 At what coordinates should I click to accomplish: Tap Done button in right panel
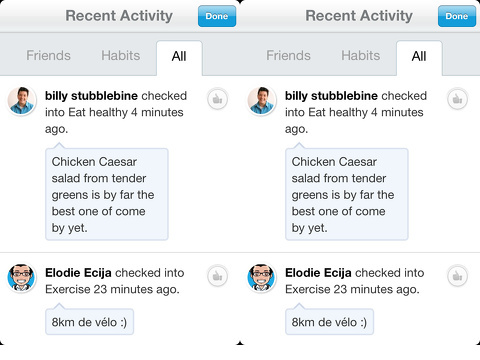tap(457, 16)
